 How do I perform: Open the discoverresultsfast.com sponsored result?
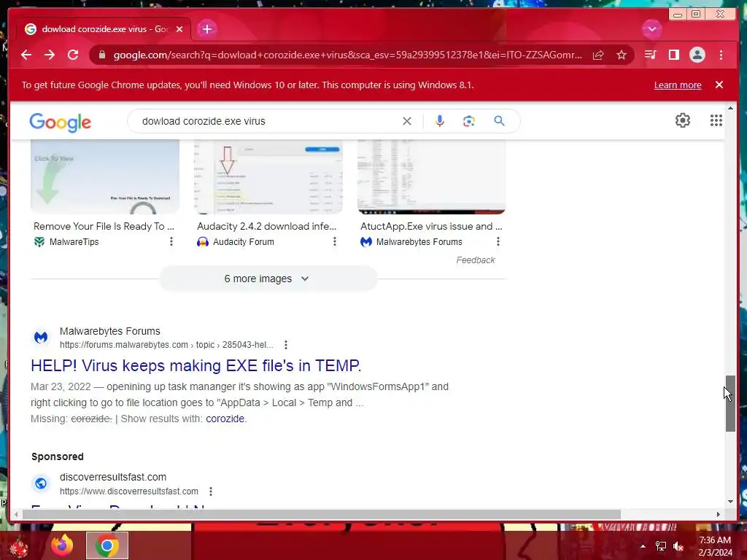[113, 477]
